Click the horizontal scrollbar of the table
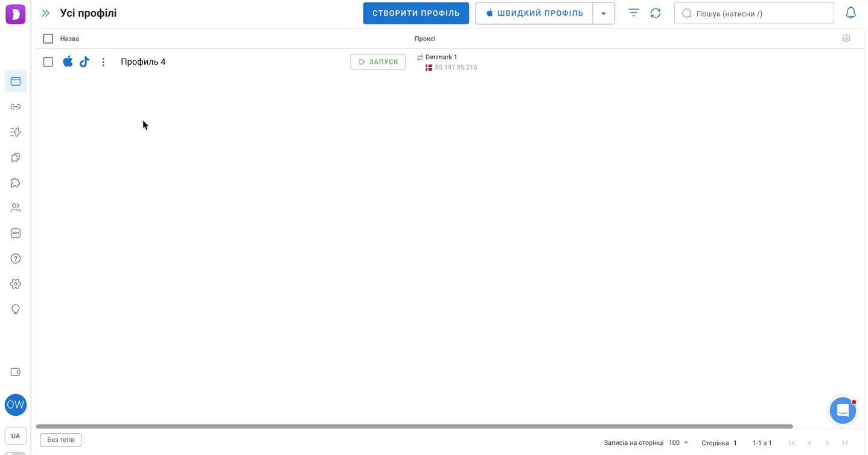Viewport: 868px width, 455px height. point(414,427)
